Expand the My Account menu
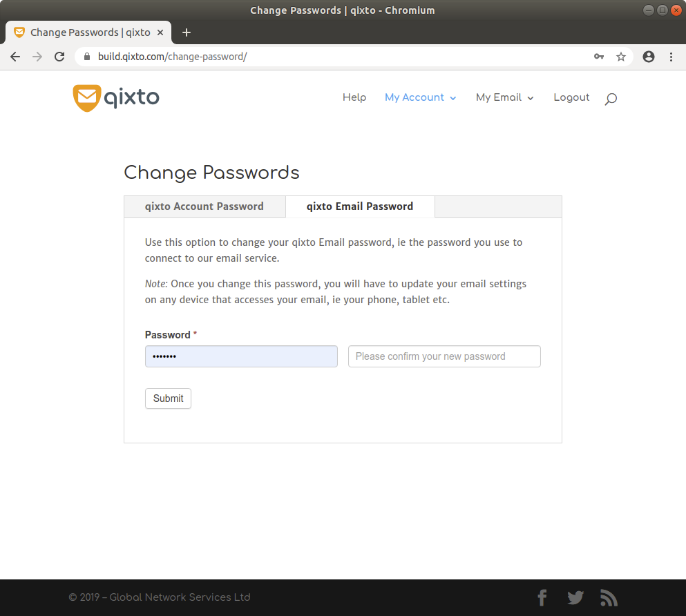This screenshot has width=686, height=616. pos(421,97)
